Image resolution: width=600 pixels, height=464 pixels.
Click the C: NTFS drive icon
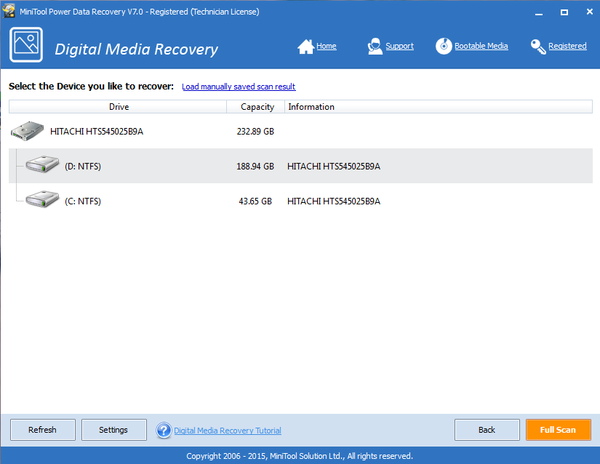pos(42,199)
